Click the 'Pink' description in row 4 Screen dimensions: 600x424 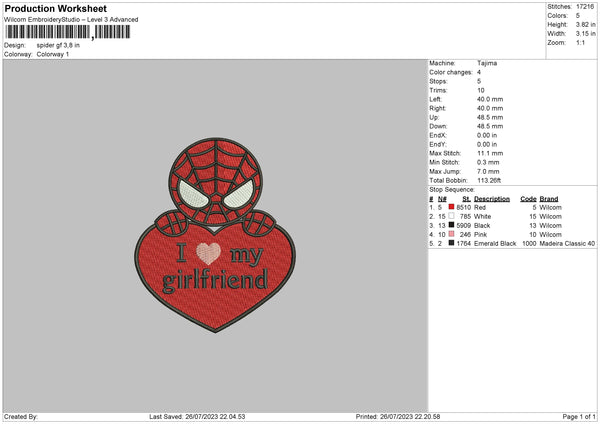click(480, 235)
